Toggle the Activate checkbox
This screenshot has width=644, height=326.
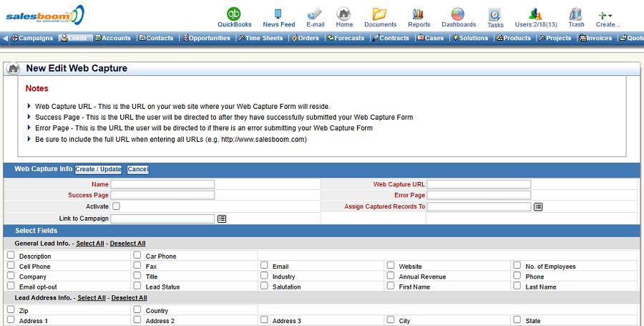pyautogui.click(x=116, y=206)
